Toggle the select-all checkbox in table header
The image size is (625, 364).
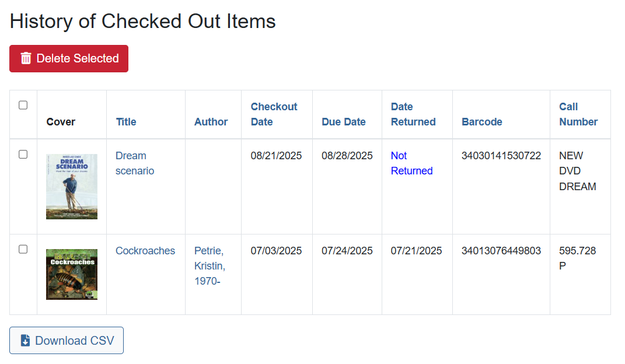pos(23,106)
